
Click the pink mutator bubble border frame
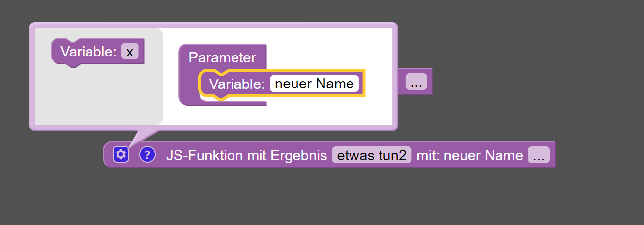[213, 25]
